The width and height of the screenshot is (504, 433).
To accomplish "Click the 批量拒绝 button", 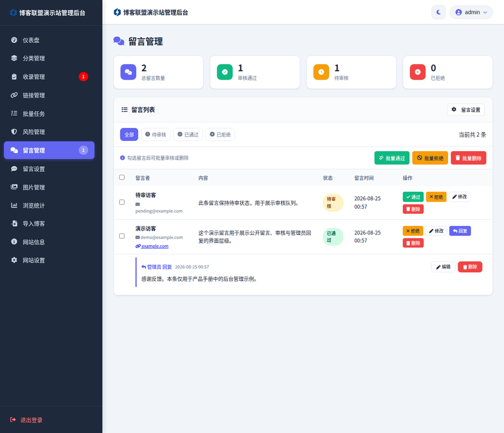I will click(430, 158).
